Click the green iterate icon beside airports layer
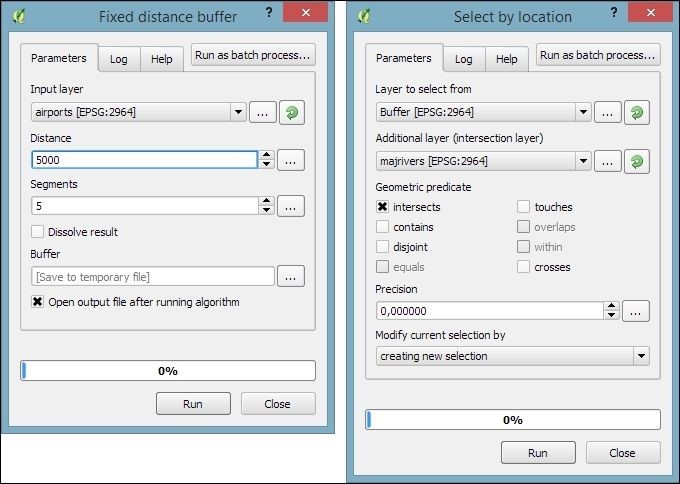Viewport: 680px width, 484px height. click(x=292, y=112)
